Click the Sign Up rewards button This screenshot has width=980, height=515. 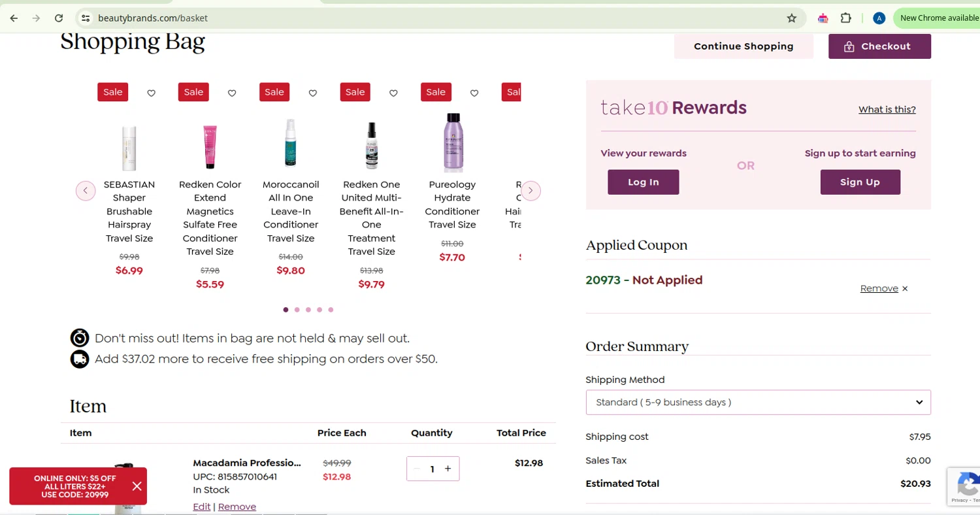(860, 182)
